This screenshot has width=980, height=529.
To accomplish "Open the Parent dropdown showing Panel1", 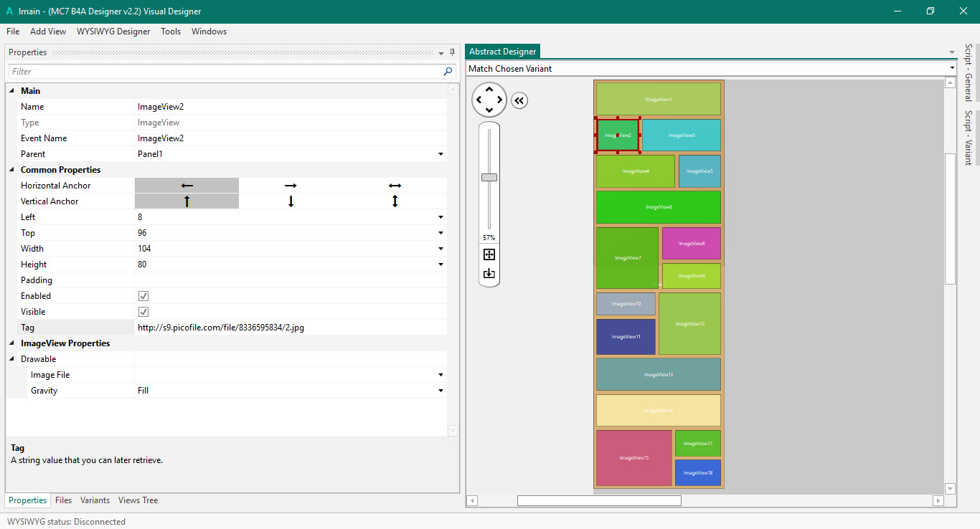I will [440, 154].
